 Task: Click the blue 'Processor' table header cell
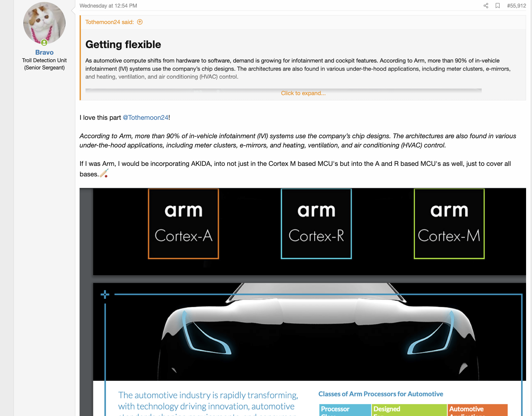[x=345, y=409]
